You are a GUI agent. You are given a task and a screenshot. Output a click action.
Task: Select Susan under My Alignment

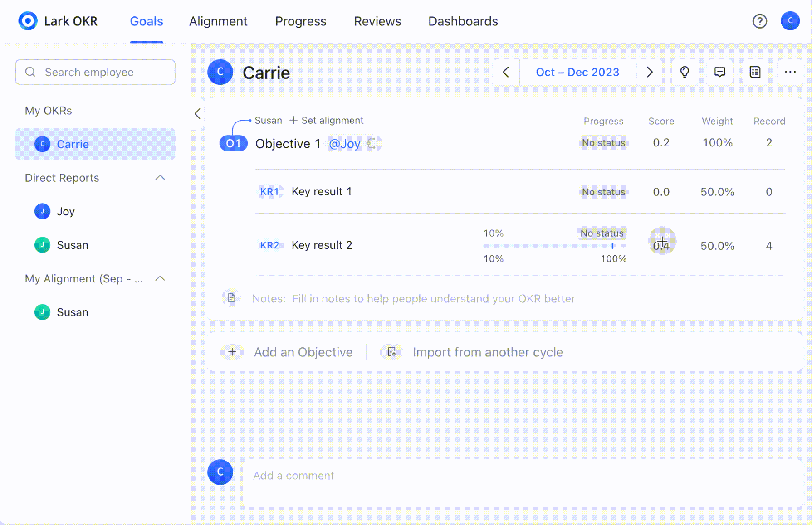click(x=95, y=312)
